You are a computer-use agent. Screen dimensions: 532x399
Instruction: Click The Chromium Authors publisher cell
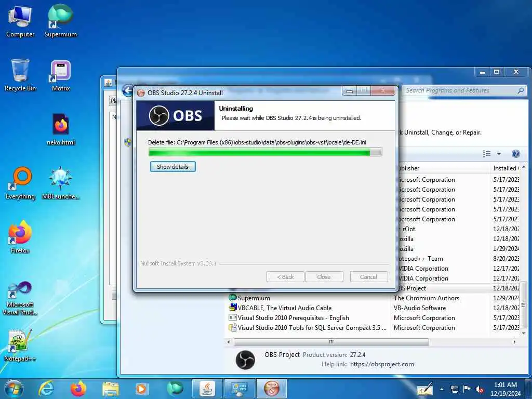pos(427,298)
